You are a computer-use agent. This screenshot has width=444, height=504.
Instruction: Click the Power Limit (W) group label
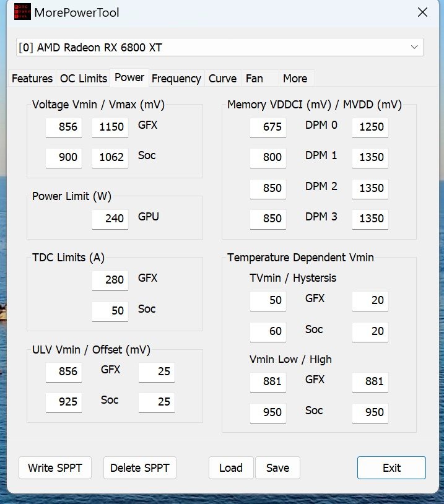71,196
